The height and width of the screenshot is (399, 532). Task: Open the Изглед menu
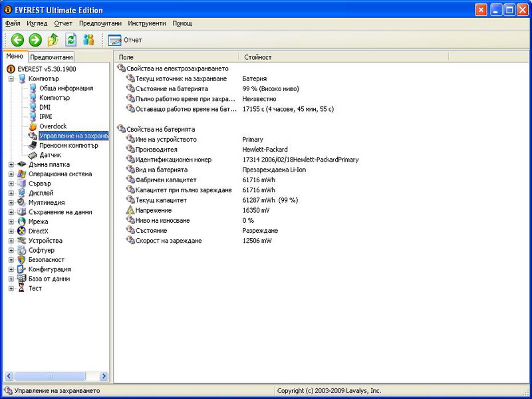coord(37,23)
